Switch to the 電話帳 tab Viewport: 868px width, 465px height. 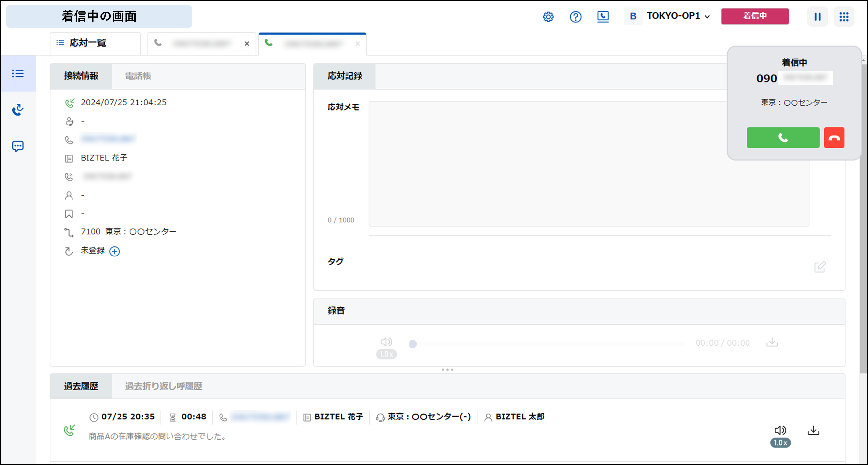(x=138, y=76)
